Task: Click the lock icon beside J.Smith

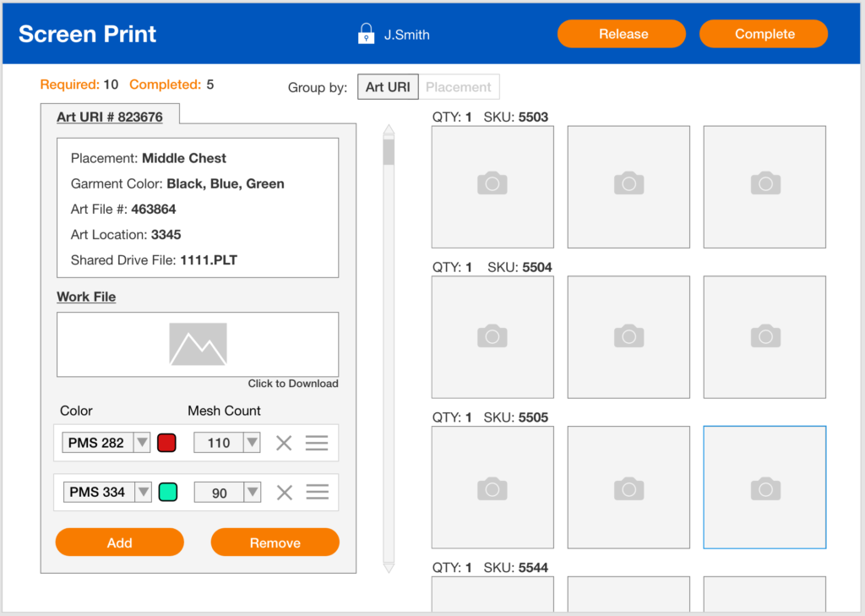Action: pyautogui.click(x=366, y=34)
